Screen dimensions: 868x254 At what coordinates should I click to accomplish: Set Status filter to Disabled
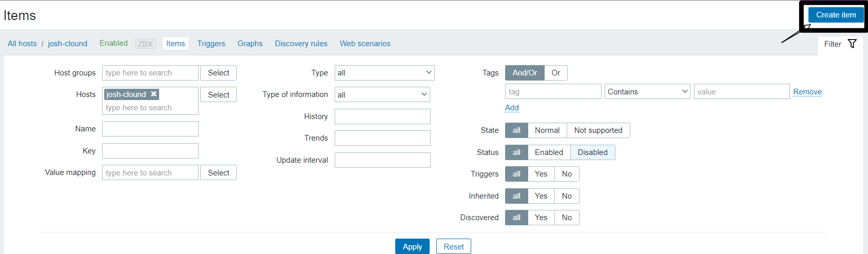pos(592,152)
